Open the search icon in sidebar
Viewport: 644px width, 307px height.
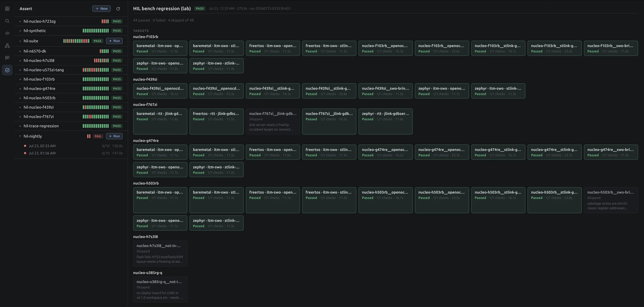pos(7,21)
